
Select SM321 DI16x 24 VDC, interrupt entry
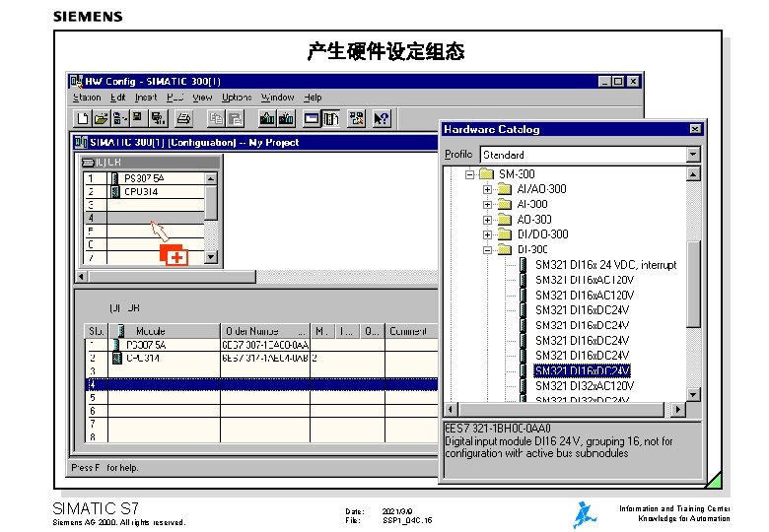(x=605, y=265)
